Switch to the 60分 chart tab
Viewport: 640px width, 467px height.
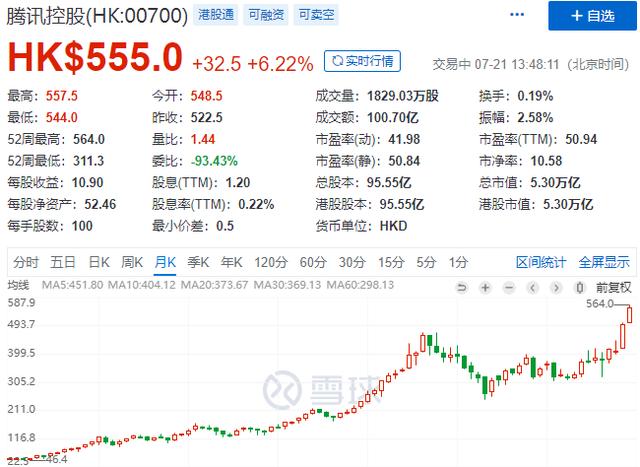pyautogui.click(x=313, y=262)
